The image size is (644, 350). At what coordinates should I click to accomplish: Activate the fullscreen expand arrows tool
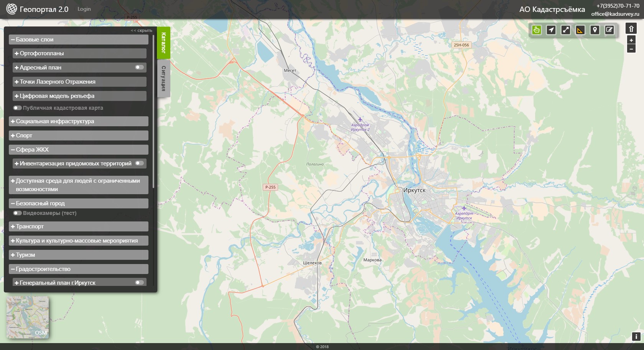[x=565, y=30]
